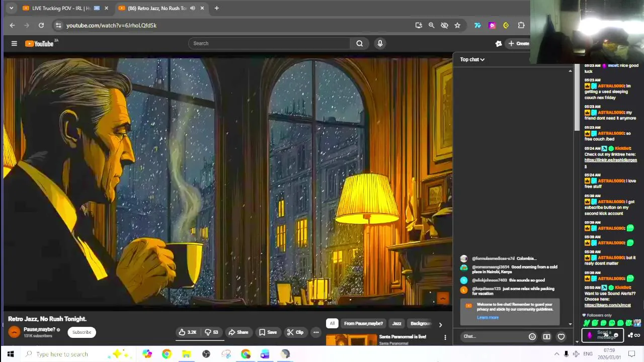The width and height of the screenshot is (644, 362).
Task: Open the tab search dropdown arrow
Action: point(11,8)
